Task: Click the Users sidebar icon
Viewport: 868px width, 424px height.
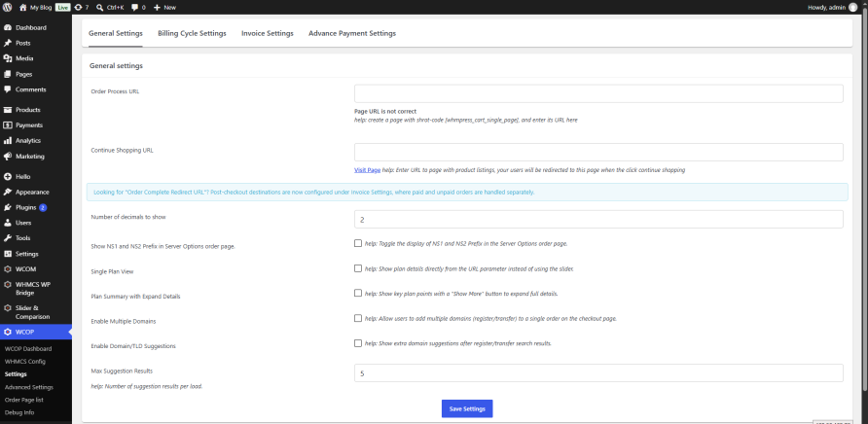Action: click(x=8, y=223)
